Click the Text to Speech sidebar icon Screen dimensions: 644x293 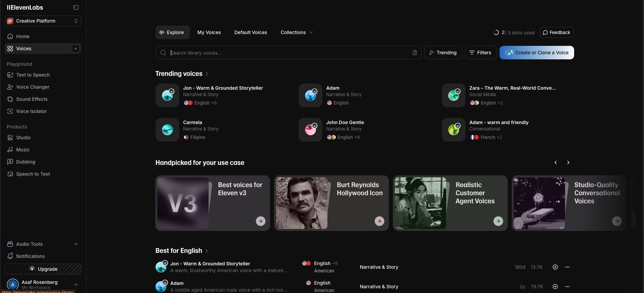point(10,75)
